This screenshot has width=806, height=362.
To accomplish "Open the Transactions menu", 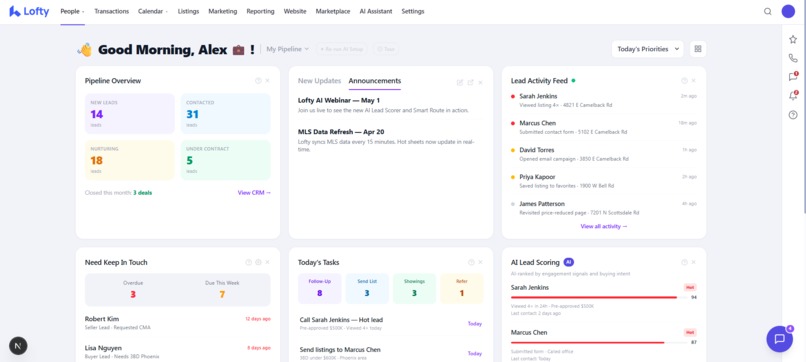I will coord(112,11).
